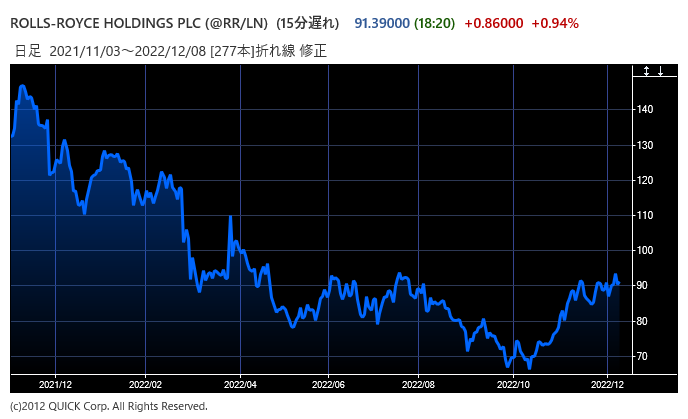688x419 pixels.
Task: Click the ROLLS-ROYCE HOLDINGS PLC (@RR/LN) title
Action: (139, 23)
